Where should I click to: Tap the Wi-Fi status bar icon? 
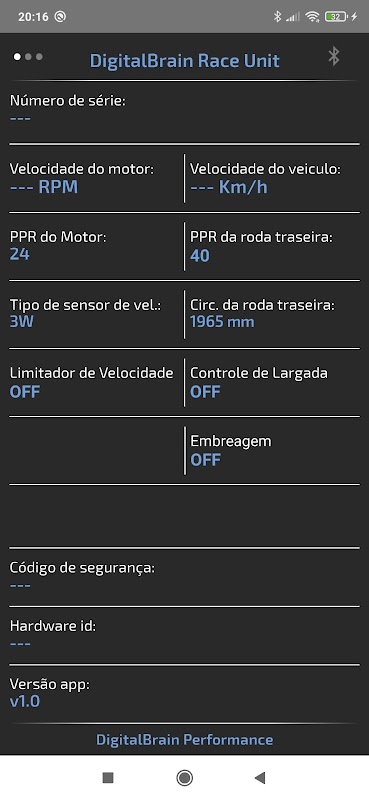[312, 17]
